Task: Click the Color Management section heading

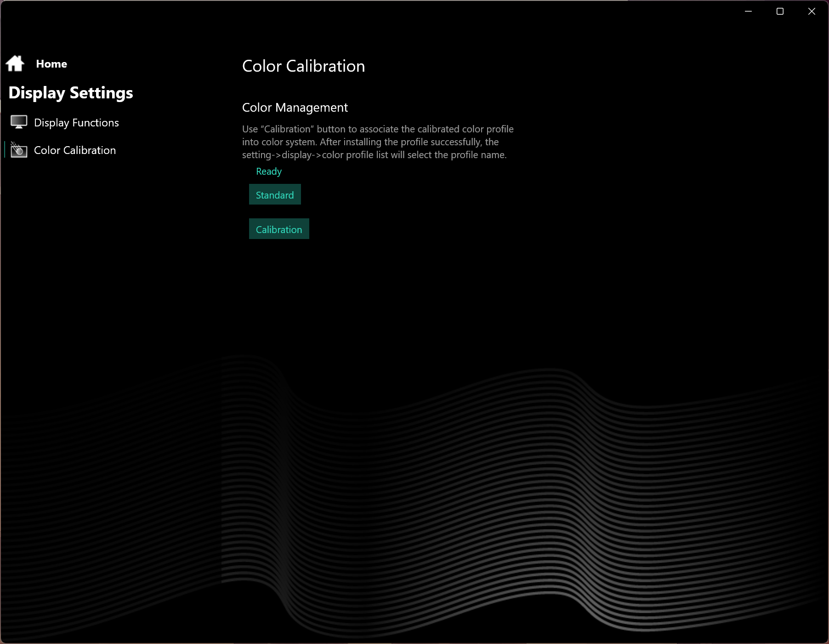Action: click(295, 108)
